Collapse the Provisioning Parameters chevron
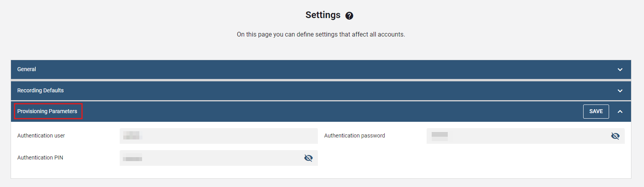This screenshot has width=644, height=187. coord(620,112)
